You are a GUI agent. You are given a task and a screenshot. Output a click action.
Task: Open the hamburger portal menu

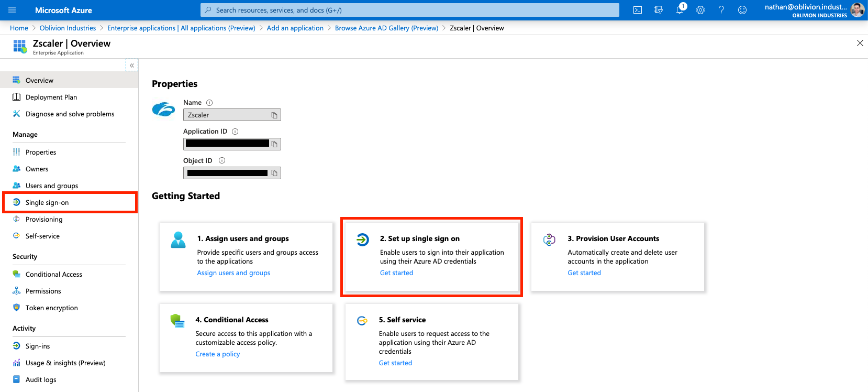click(x=12, y=10)
